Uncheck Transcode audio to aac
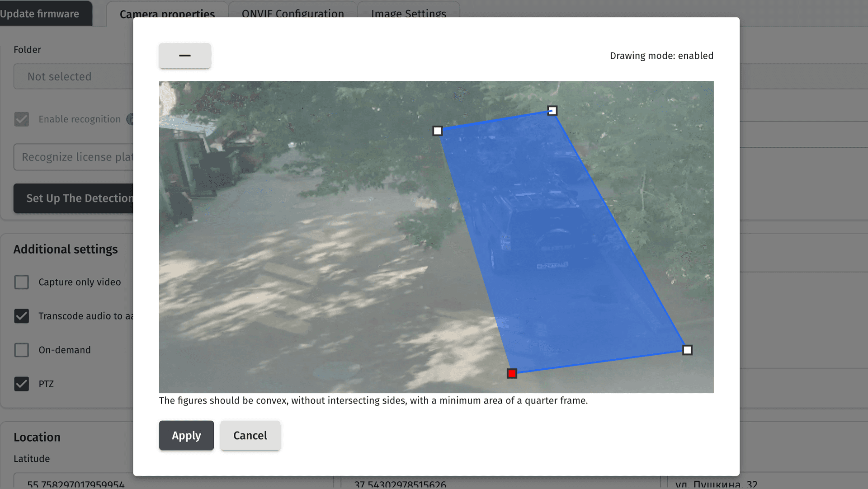Viewport: 868px width, 489px height. click(21, 316)
